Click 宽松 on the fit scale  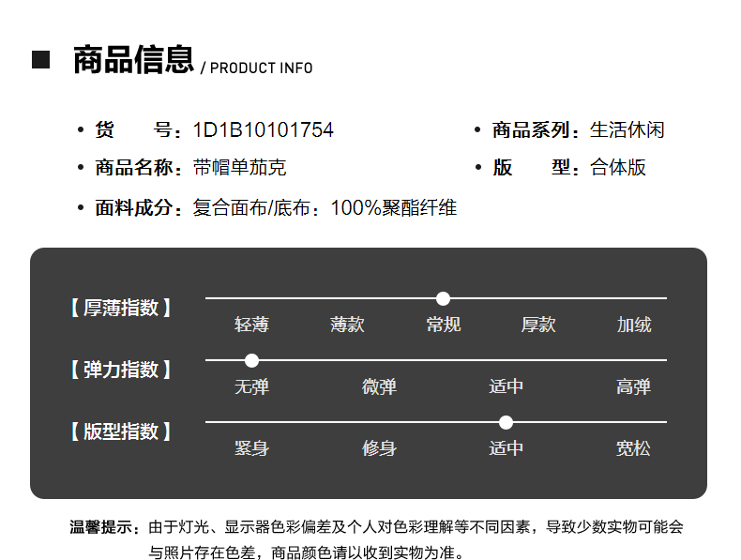coord(633,448)
